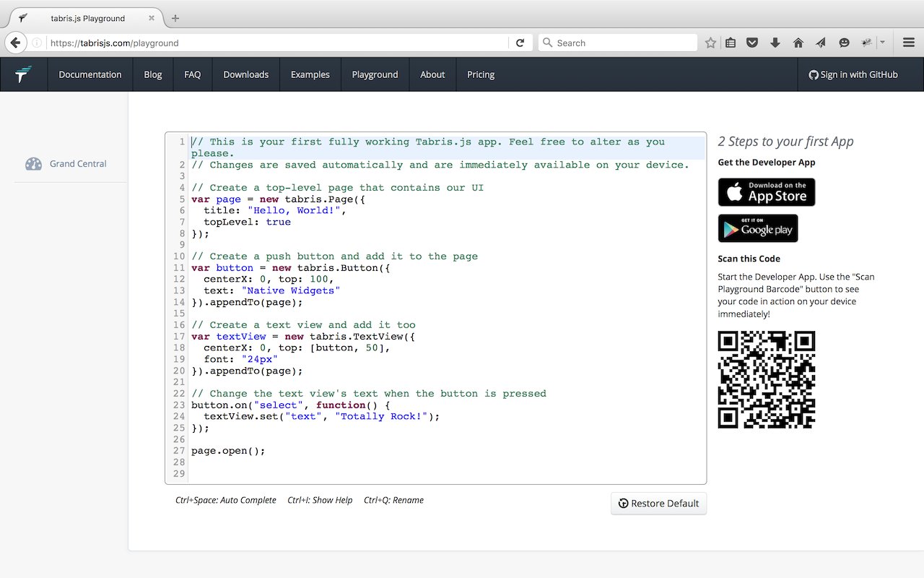Go to the Blog page

coord(153,74)
